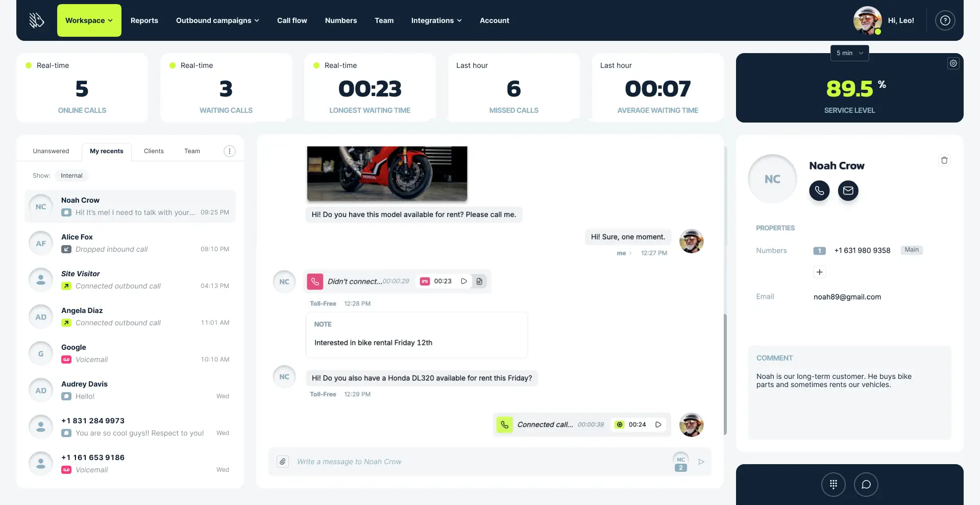Email Noah Crow via envelope icon
Viewport: 980px width, 505px height.
pyautogui.click(x=848, y=190)
